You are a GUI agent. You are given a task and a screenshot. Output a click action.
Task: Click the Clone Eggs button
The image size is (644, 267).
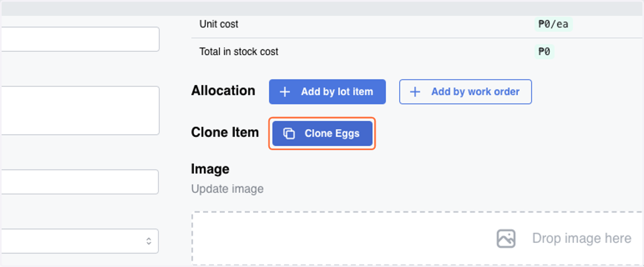[322, 133]
